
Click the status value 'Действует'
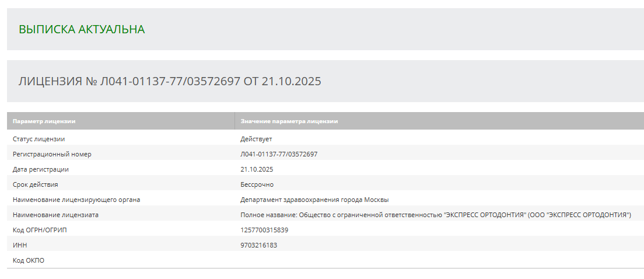pyautogui.click(x=256, y=139)
